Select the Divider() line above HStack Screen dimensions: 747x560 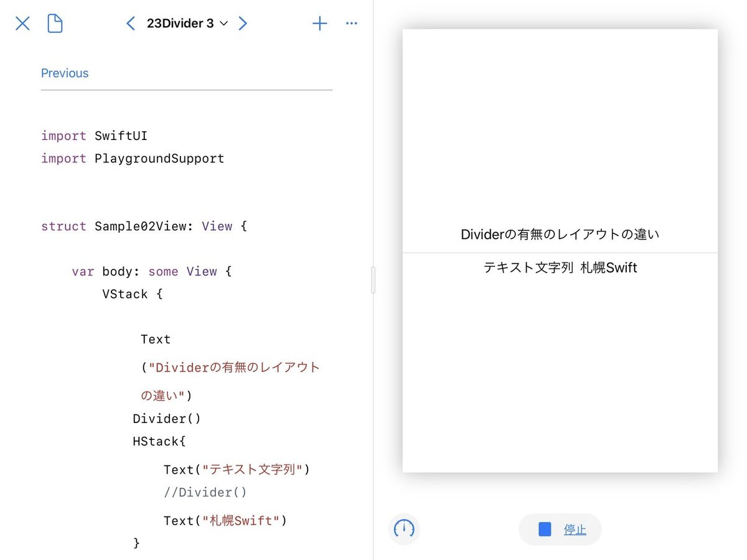(167, 419)
